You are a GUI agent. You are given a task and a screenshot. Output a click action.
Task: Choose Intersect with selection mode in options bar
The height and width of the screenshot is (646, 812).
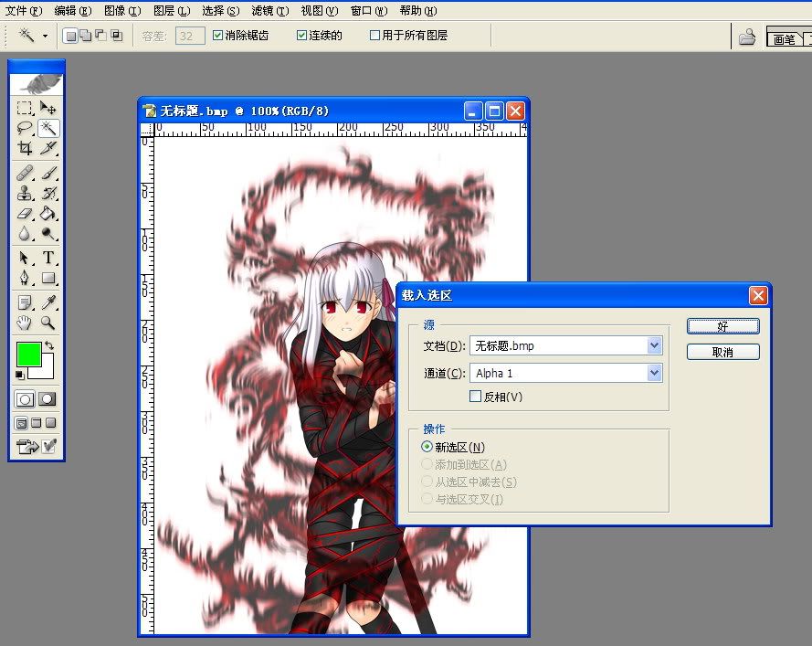click(x=117, y=36)
